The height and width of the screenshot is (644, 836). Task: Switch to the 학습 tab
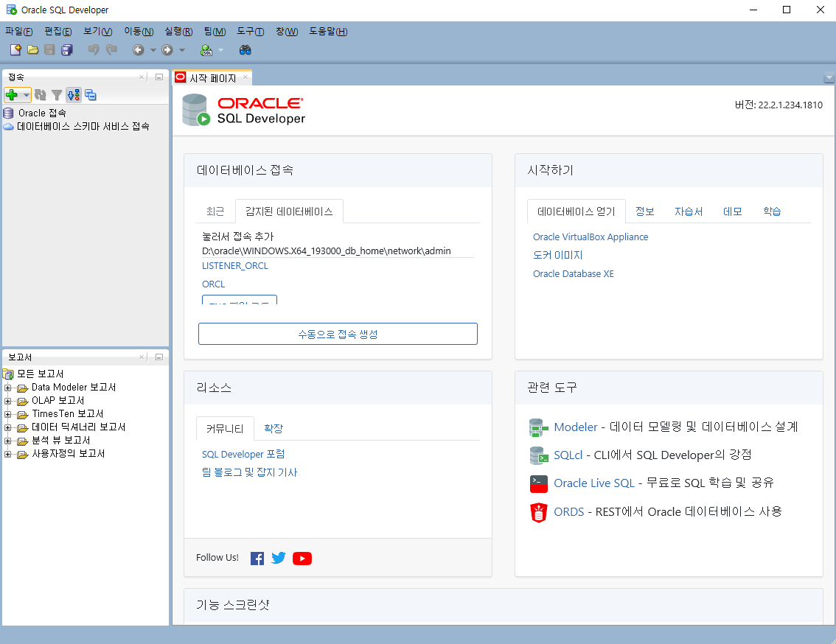(772, 211)
